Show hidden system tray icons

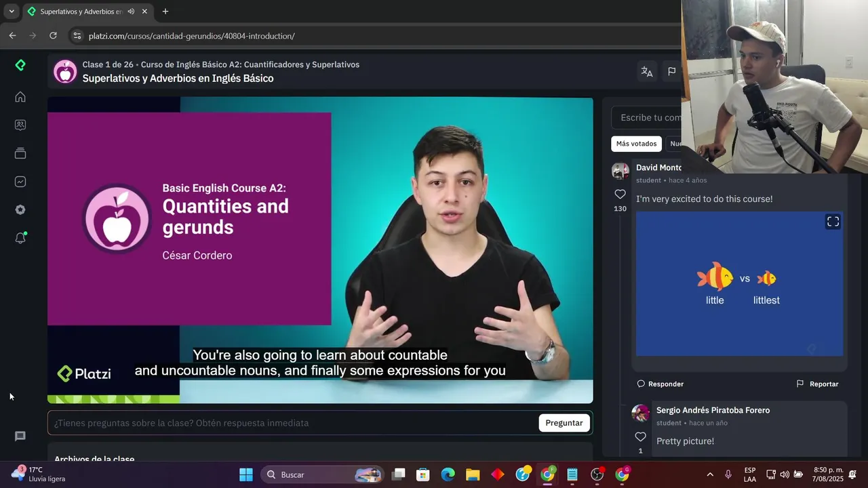tap(710, 474)
